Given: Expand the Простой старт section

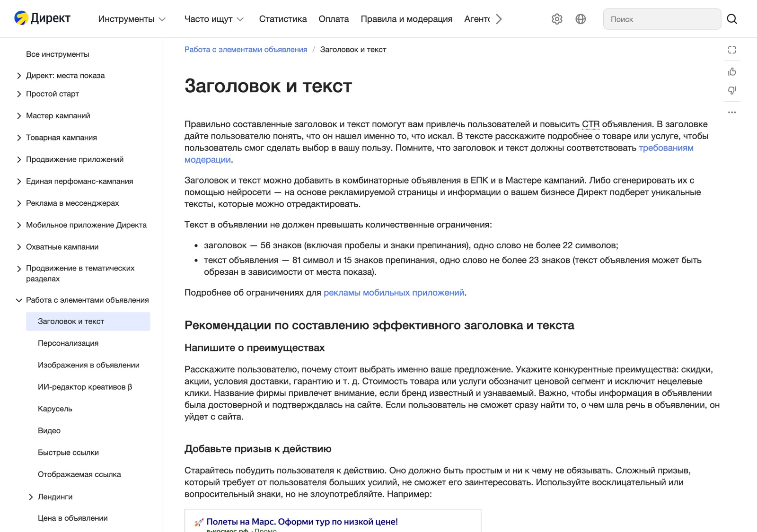Looking at the screenshot, I should coord(19,94).
